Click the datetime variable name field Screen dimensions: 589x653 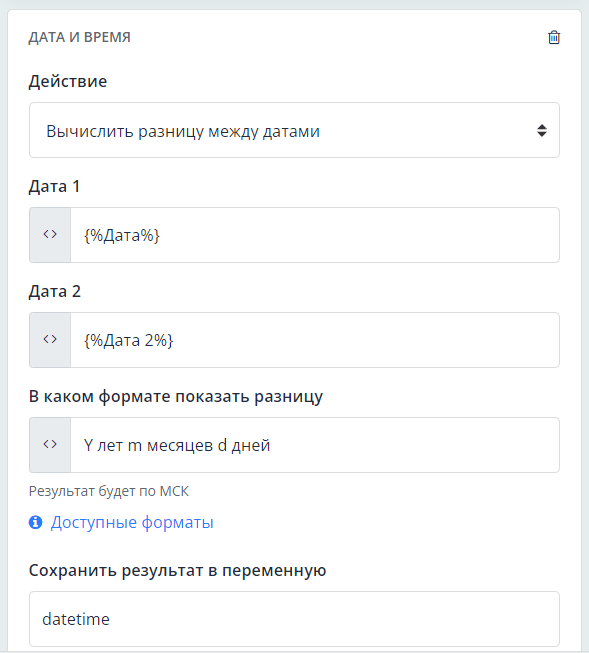[x=294, y=619]
